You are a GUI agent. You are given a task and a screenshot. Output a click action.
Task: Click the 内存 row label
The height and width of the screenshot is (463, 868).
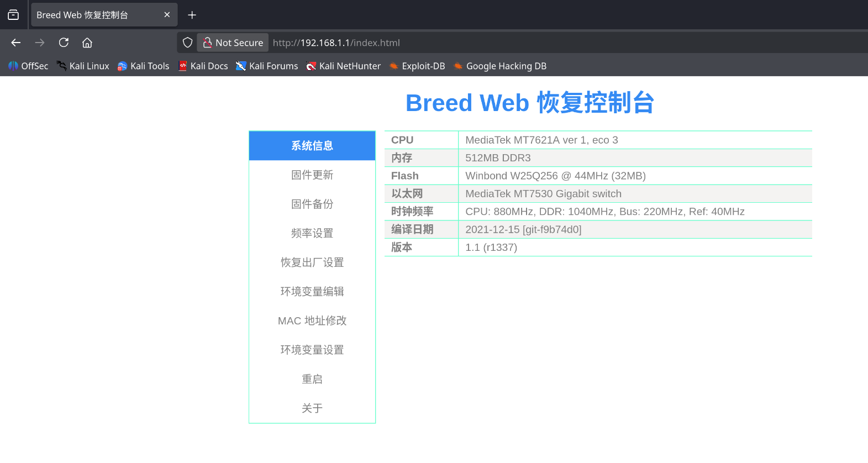(402, 158)
